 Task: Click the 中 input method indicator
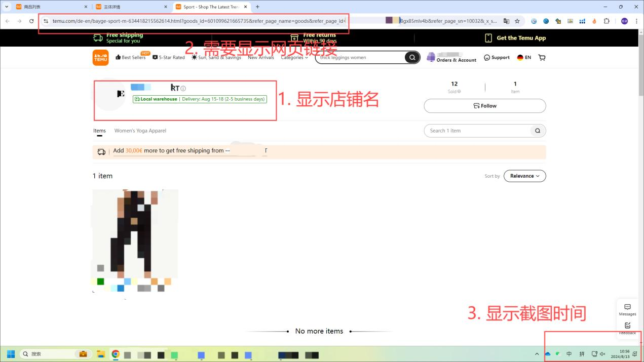click(569, 354)
